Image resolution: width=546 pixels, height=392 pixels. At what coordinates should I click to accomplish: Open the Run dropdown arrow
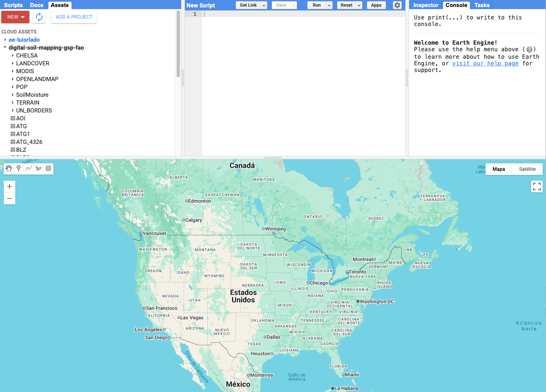(x=329, y=5)
